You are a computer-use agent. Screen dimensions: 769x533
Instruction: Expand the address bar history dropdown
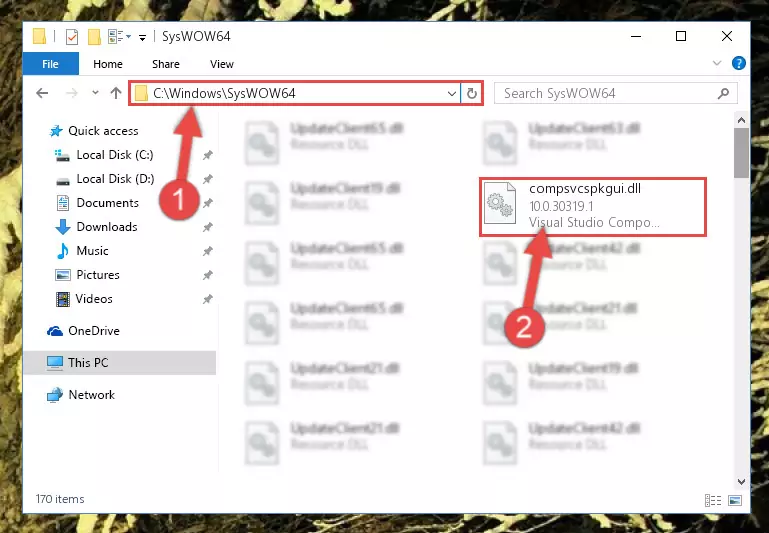(452, 93)
